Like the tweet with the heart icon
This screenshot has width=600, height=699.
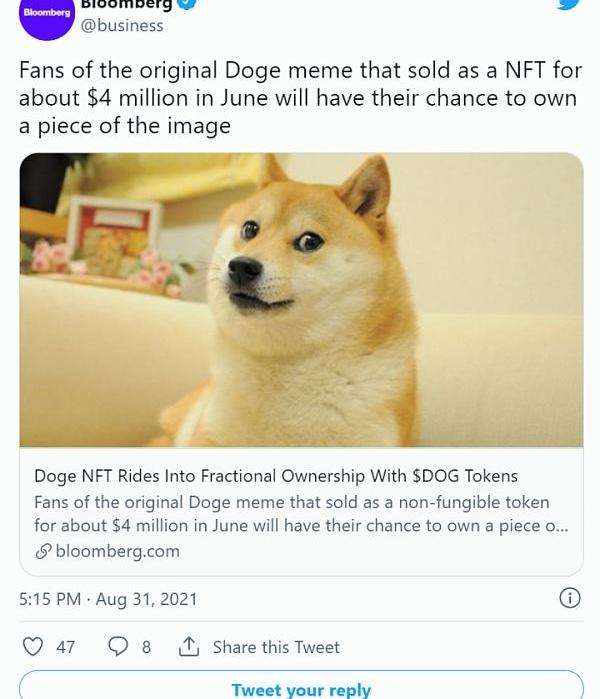[33, 647]
